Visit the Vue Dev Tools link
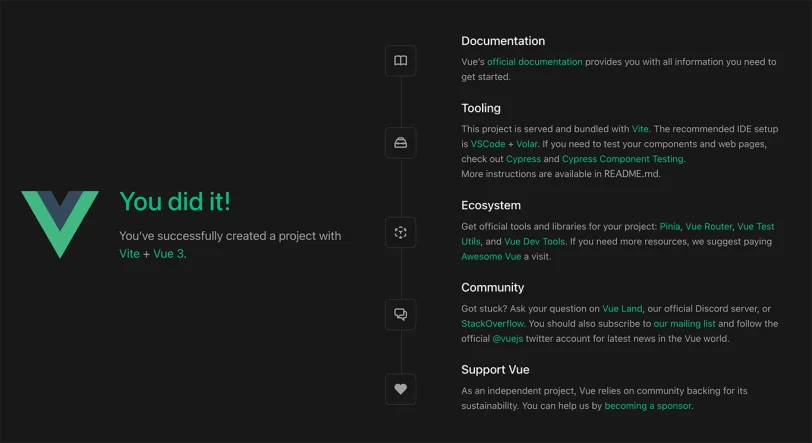812x443 pixels. tap(534, 241)
